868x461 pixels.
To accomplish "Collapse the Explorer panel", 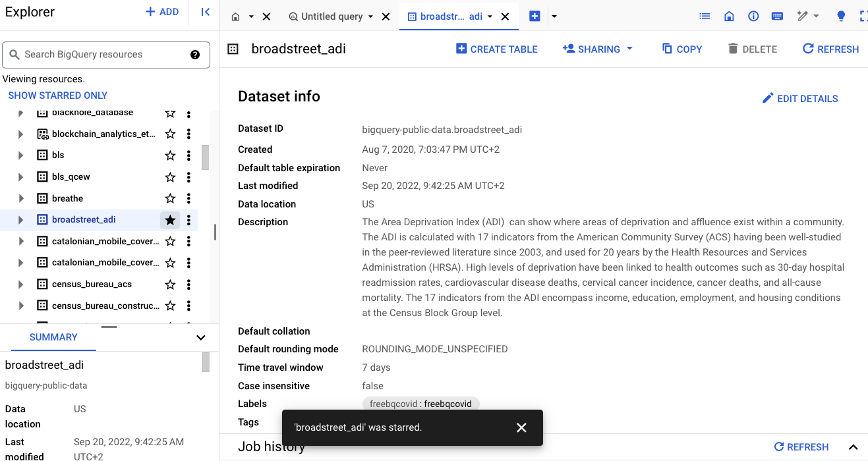I will 206,12.
